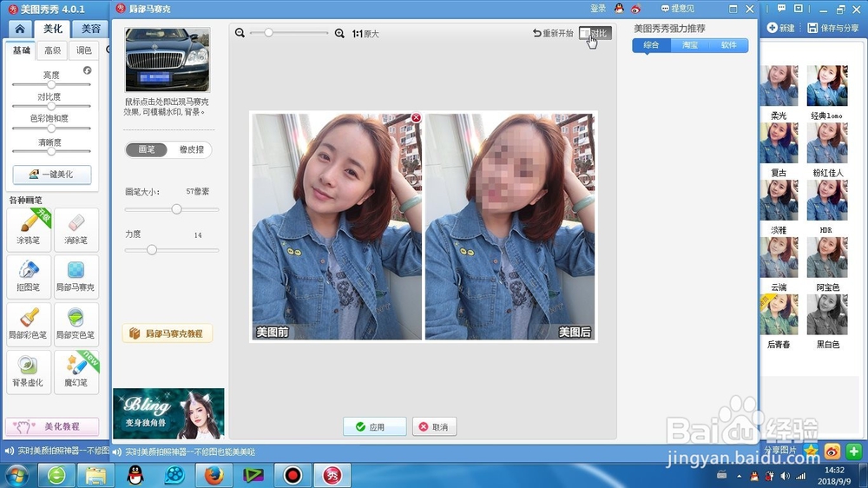Click the 保存与分享 save and share button
The height and width of the screenshot is (488, 868).
pyautogui.click(x=833, y=28)
